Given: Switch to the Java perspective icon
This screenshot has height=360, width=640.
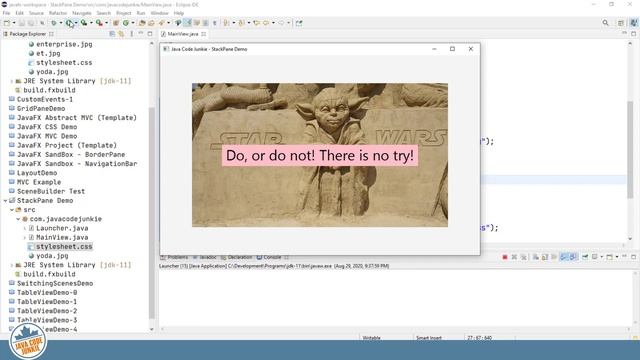Looking at the screenshot, I should coord(634,23).
